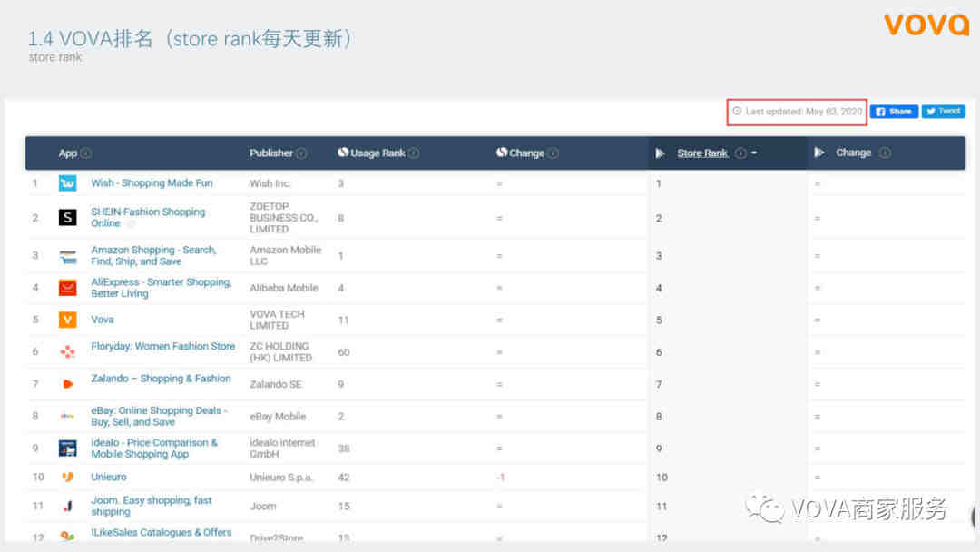Click the SHEIN black S app icon
Viewport: 980px width, 552px height.
67,218
